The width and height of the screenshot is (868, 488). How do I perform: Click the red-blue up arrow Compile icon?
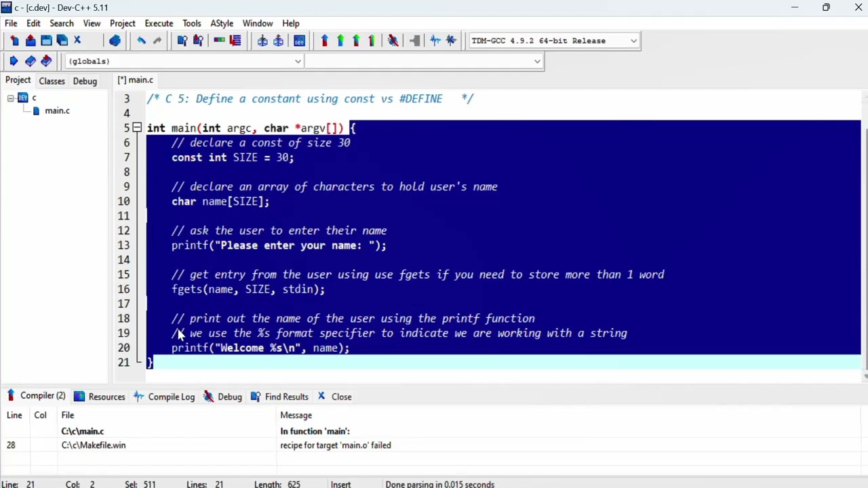pos(324,41)
